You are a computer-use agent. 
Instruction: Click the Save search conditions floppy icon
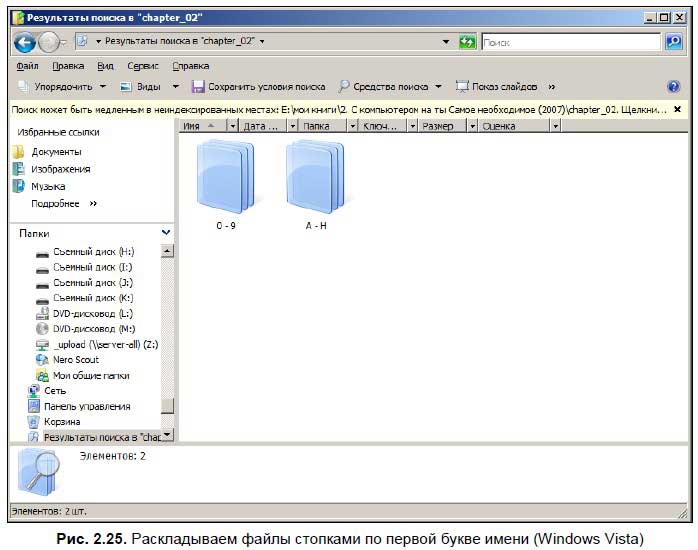pos(198,86)
